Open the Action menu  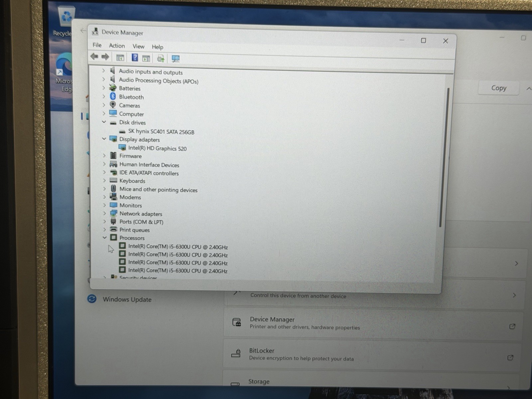pos(117,46)
